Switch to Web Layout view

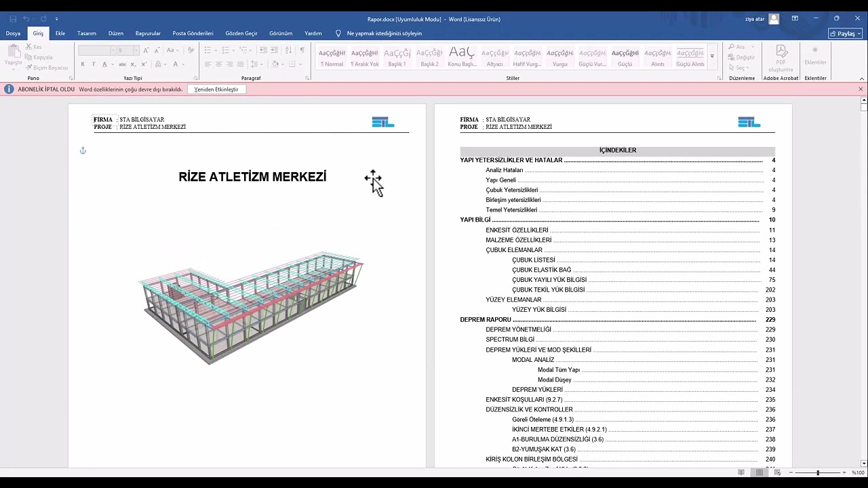click(778, 472)
